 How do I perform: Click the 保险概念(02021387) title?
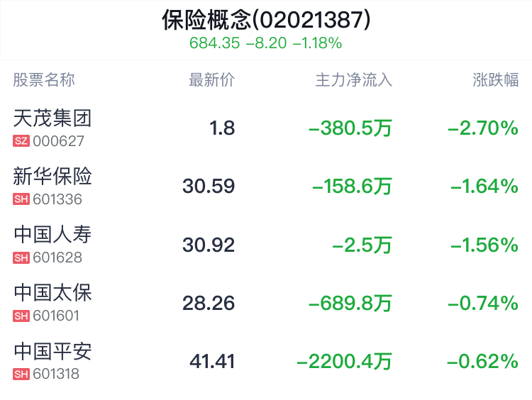pos(266,20)
